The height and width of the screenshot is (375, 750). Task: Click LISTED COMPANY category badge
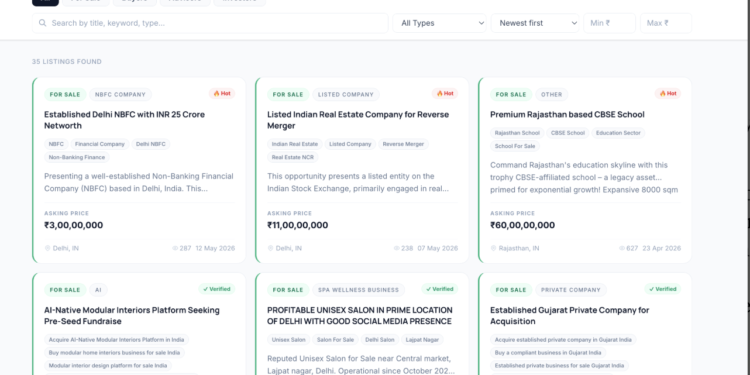pyautogui.click(x=346, y=95)
